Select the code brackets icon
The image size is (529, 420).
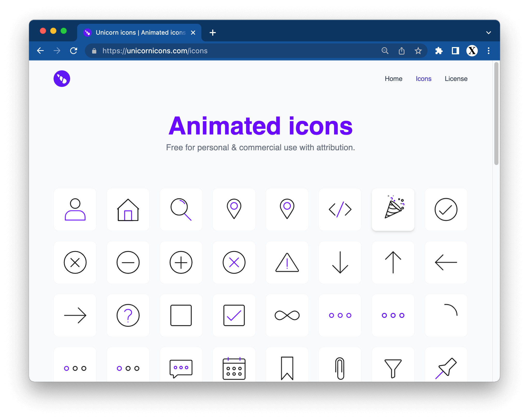pyautogui.click(x=340, y=209)
